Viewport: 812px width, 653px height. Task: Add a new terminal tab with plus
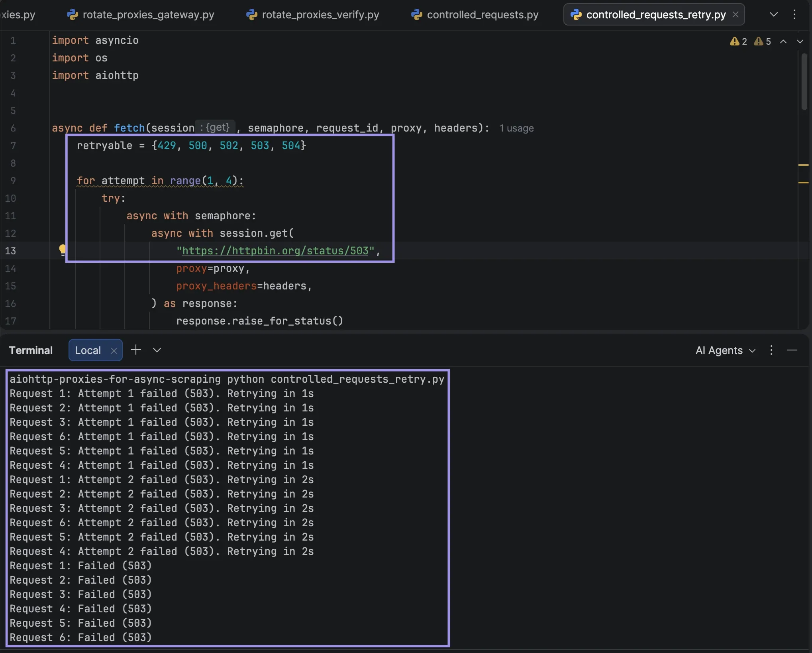point(136,350)
